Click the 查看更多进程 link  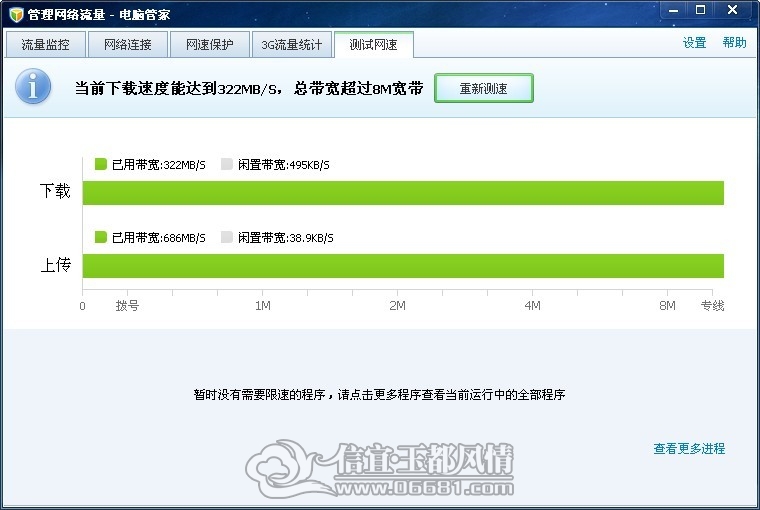pos(689,448)
